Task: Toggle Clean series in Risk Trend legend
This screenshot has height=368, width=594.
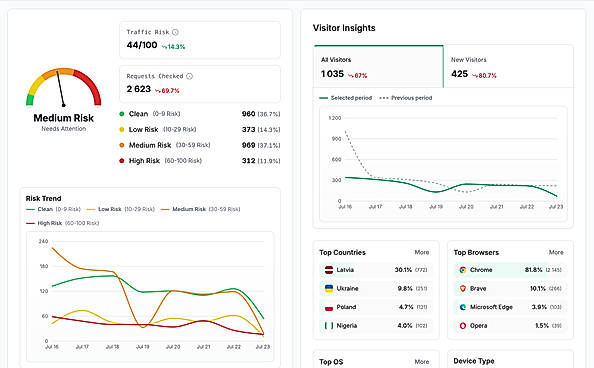Action: (53, 209)
